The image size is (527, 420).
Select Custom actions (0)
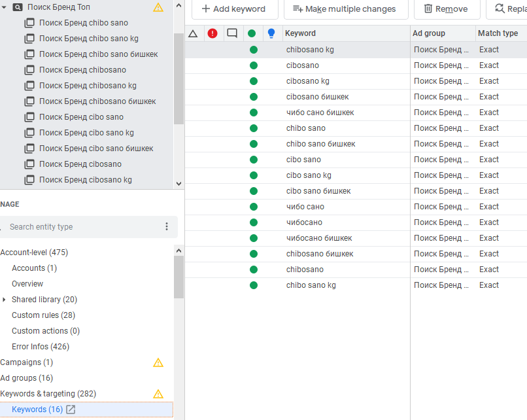click(46, 331)
